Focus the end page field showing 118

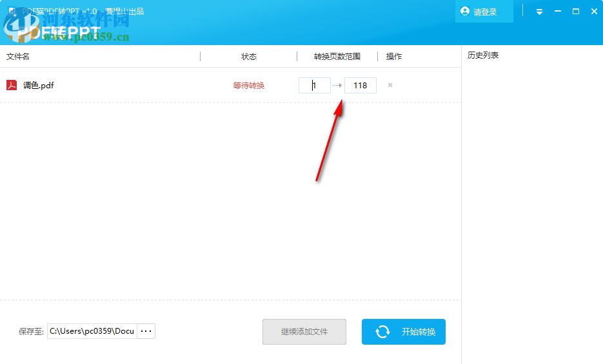pyautogui.click(x=361, y=85)
